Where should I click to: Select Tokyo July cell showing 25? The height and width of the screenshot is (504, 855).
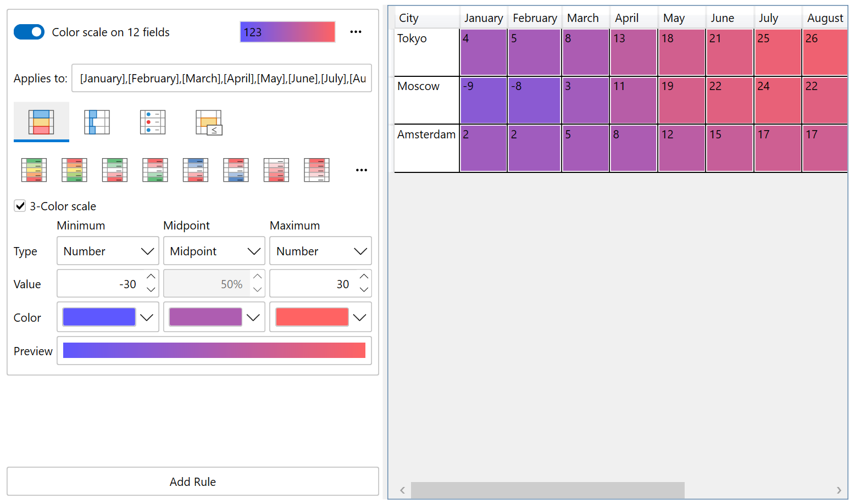point(778,52)
